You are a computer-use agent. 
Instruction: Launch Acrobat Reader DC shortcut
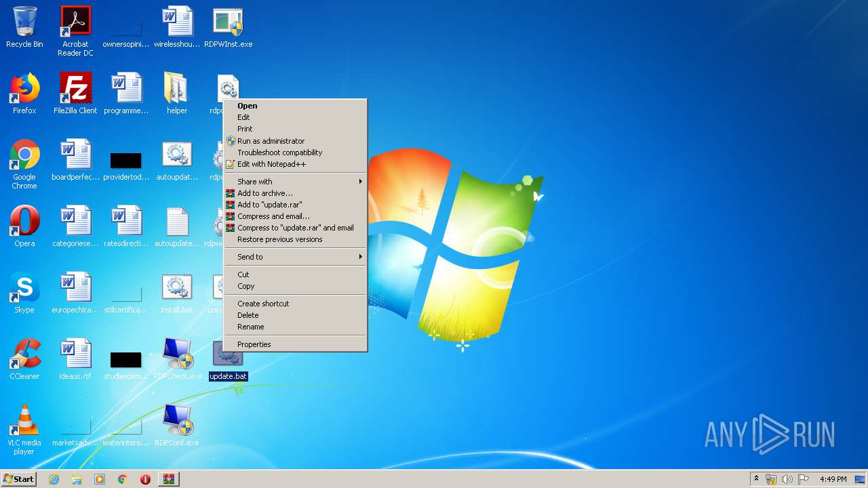(75, 30)
